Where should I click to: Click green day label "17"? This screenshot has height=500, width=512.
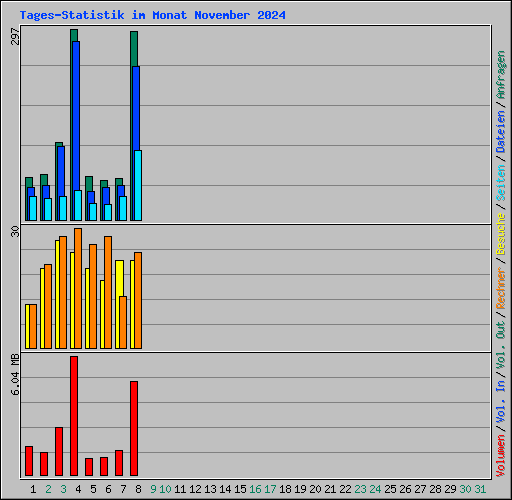[x=270, y=489]
